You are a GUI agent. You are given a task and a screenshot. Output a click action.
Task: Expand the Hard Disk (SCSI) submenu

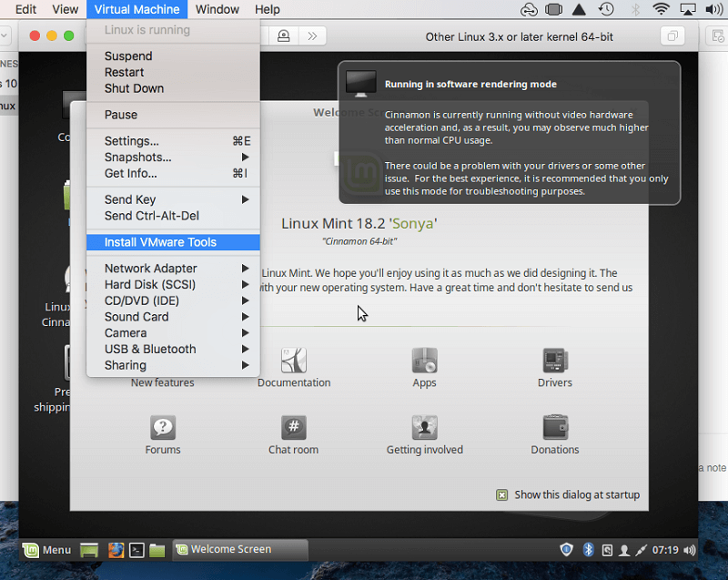pyautogui.click(x=173, y=285)
